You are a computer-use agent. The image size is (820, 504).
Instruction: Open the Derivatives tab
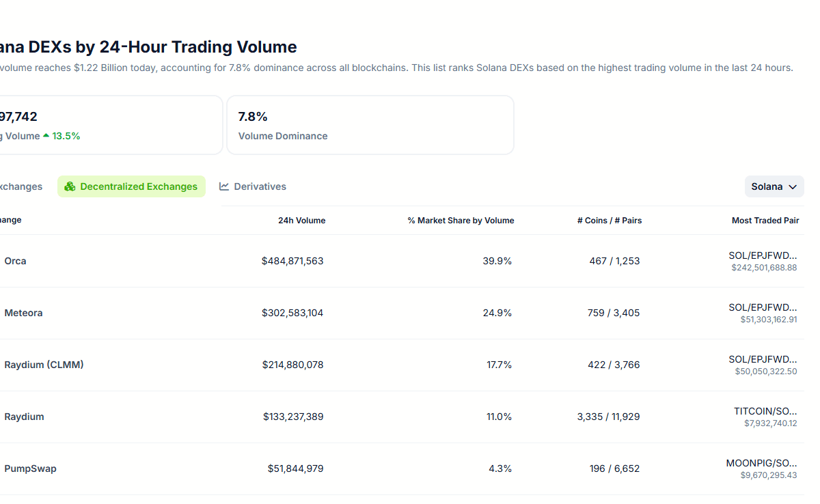[x=253, y=186]
